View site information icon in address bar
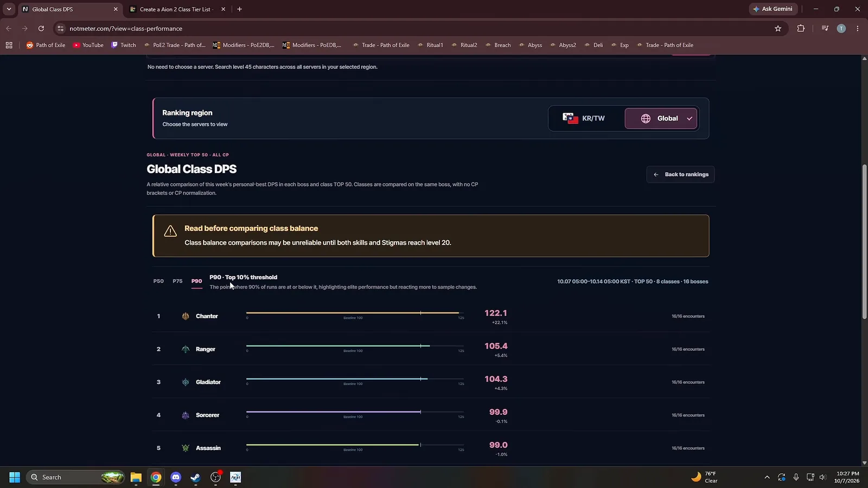 coord(61,29)
